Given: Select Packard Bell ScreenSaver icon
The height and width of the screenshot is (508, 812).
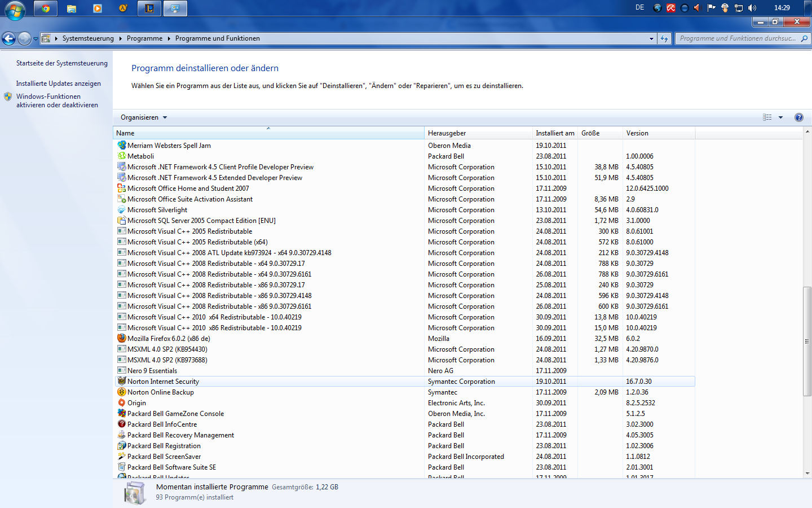Looking at the screenshot, I should click(121, 456).
